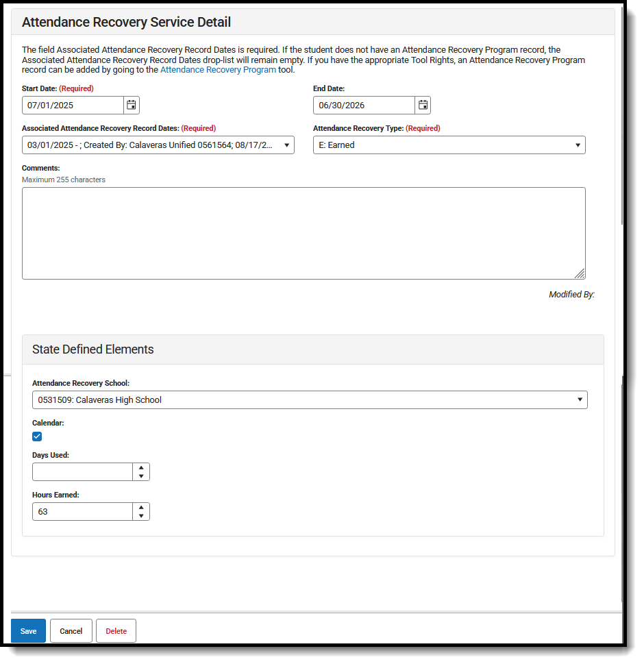Enable the Calendar checkbox under State Defined Elements
The width and height of the screenshot is (644, 664).
click(36, 436)
